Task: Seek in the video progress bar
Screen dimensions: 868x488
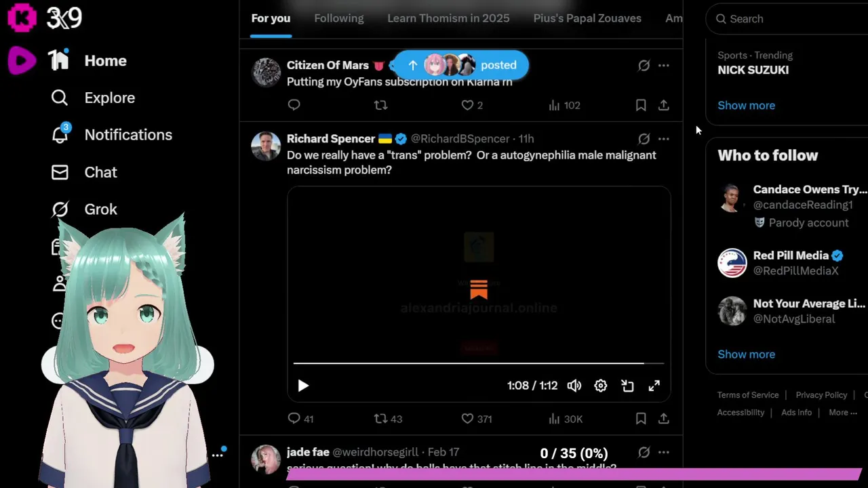Action: coord(479,363)
